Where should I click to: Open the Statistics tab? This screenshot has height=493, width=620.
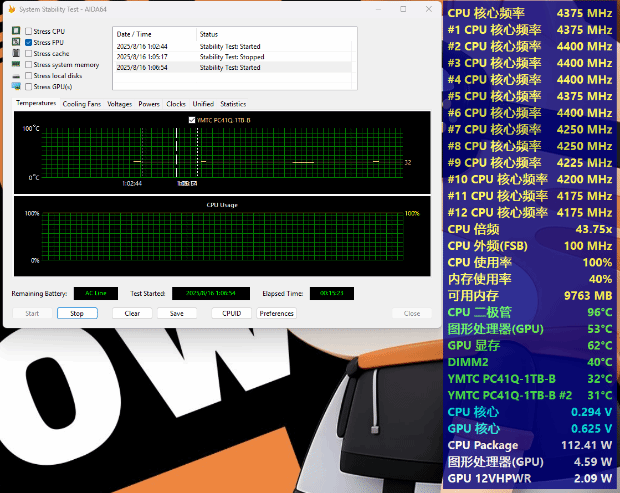(x=233, y=104)
